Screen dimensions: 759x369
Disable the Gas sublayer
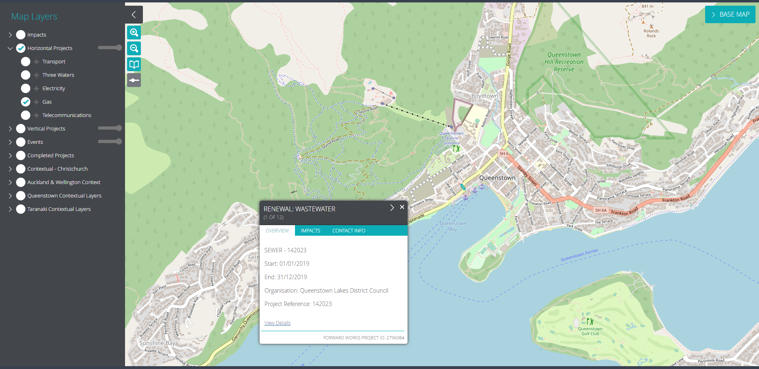tap(26, 102)
